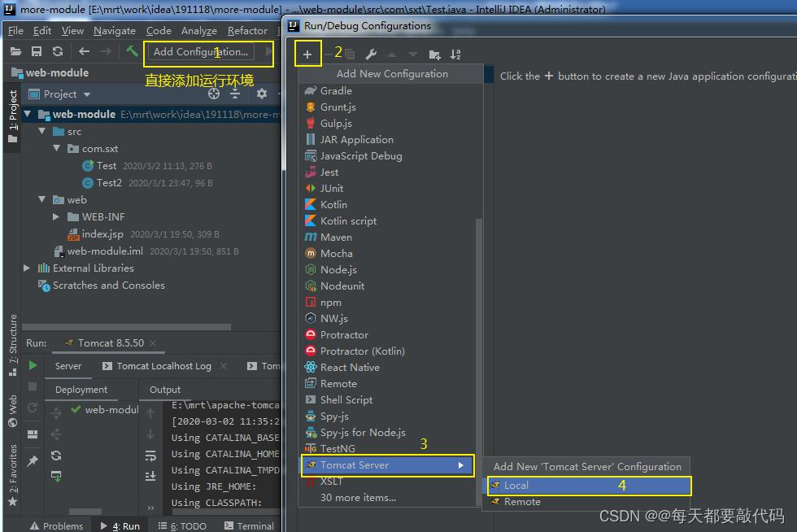Open the 6: TODO tool window
Viewport: 797px width, 532px height.
pyautogui.click(x=182, y=525)
